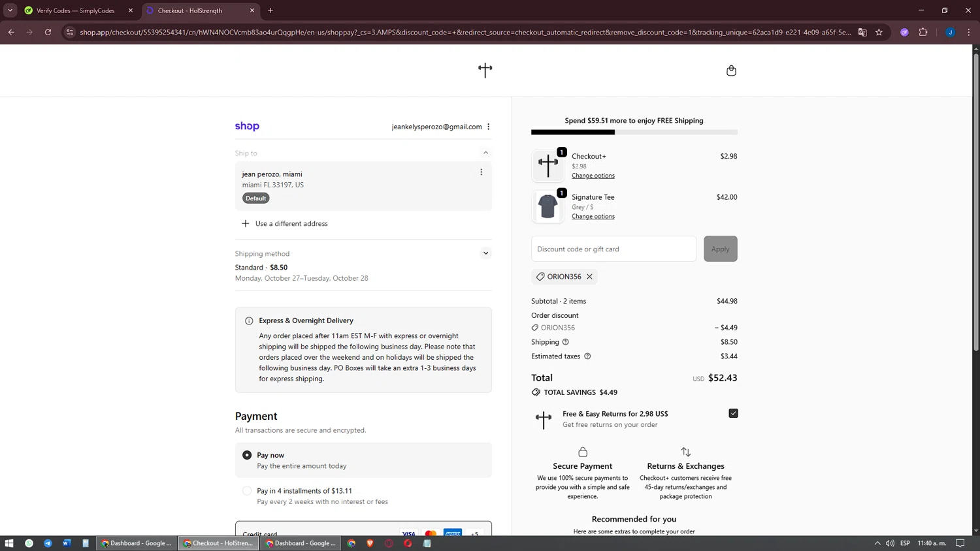Click the plus icon beside Use a different address
The image size is (980, 551).
246,223
